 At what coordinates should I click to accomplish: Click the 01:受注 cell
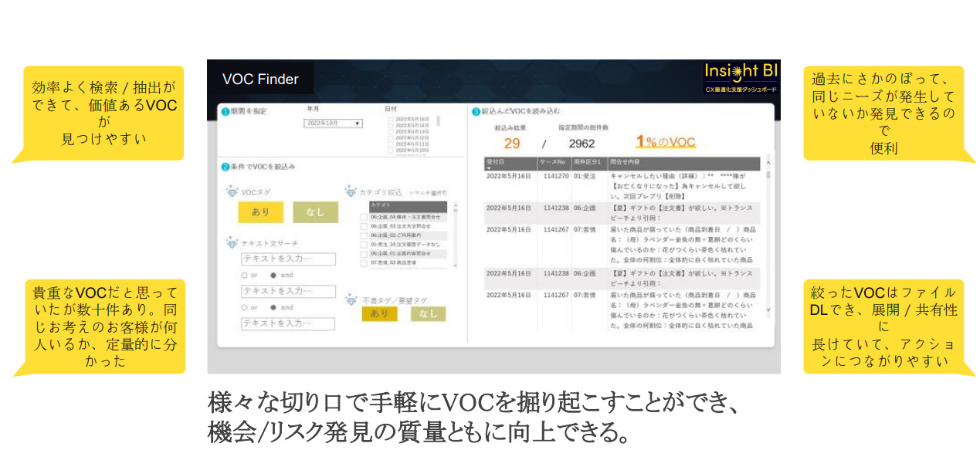coord(585,177)
